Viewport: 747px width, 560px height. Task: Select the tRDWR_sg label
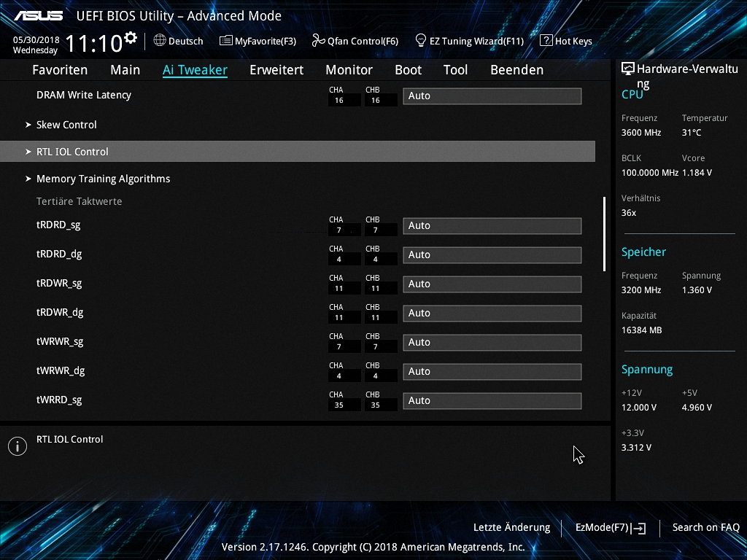(x=59, y=284)
